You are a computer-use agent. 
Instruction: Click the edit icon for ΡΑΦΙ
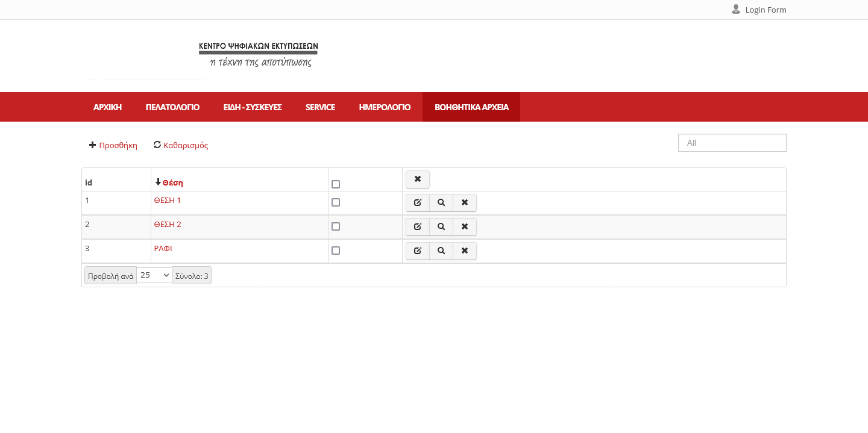[418, 251]
